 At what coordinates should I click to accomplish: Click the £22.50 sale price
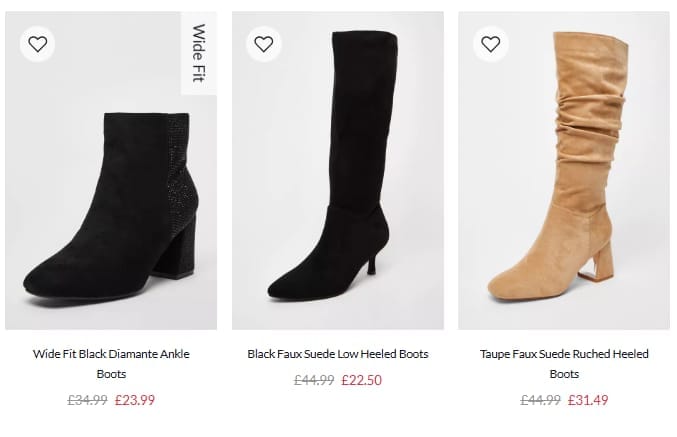(x=361, y=380)
